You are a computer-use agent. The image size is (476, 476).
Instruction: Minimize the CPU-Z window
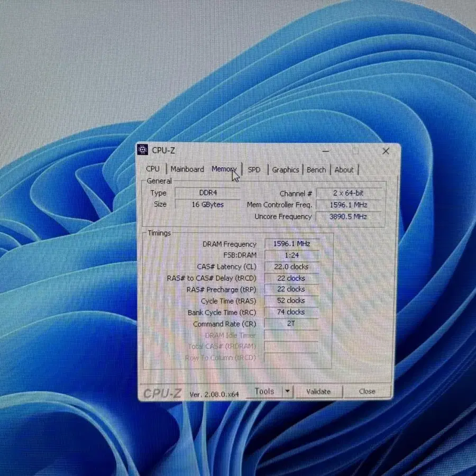pos(326,151)
